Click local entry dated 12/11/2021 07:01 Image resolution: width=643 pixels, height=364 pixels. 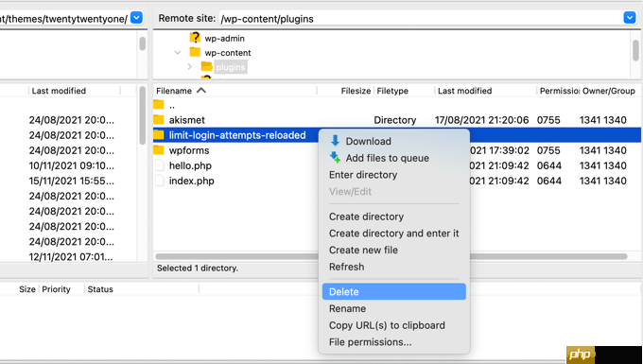coord(72,257)
